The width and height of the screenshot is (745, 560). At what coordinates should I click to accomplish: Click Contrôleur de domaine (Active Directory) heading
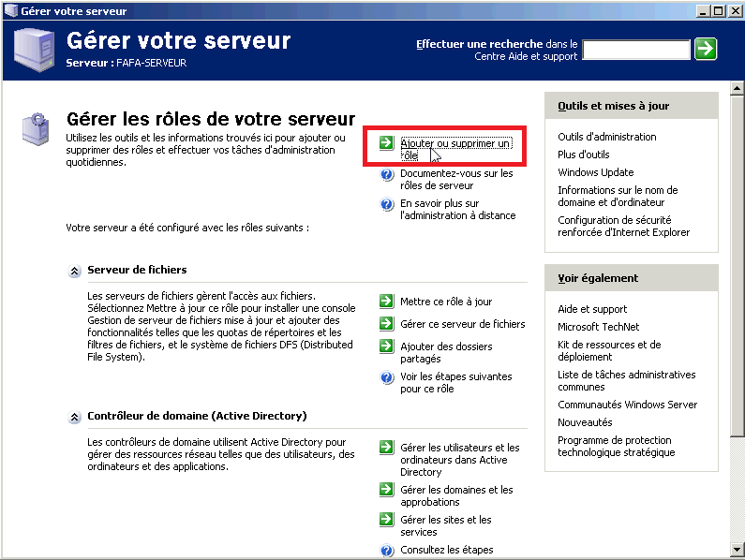pyautogui.click(x=197, y=416)
